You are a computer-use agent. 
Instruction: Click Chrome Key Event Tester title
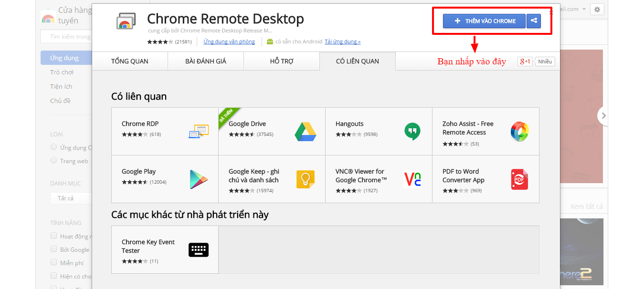pyautogui.click(x=148, y=246)
